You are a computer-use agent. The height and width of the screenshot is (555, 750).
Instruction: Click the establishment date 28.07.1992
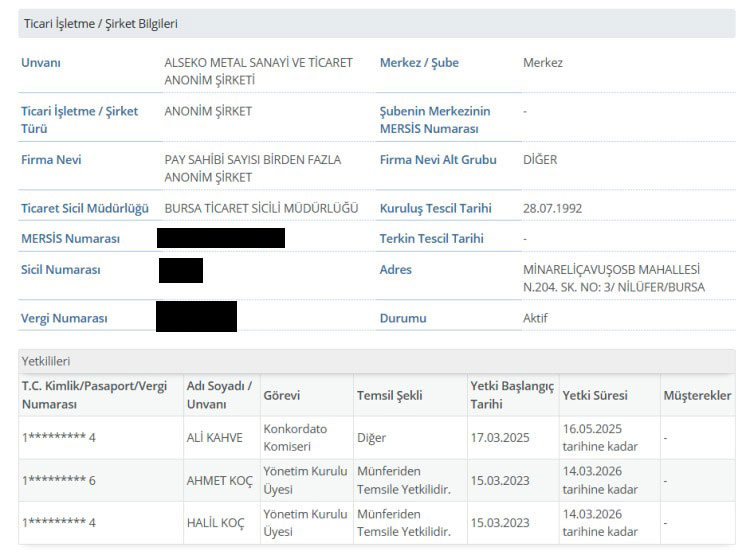tap(552, 208)
